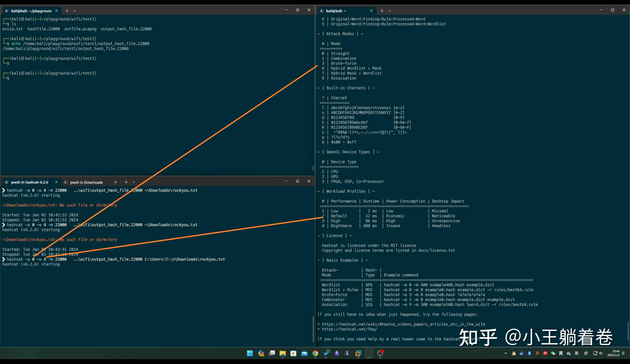Expand hidden icons in the system tray

coord(506,353)
